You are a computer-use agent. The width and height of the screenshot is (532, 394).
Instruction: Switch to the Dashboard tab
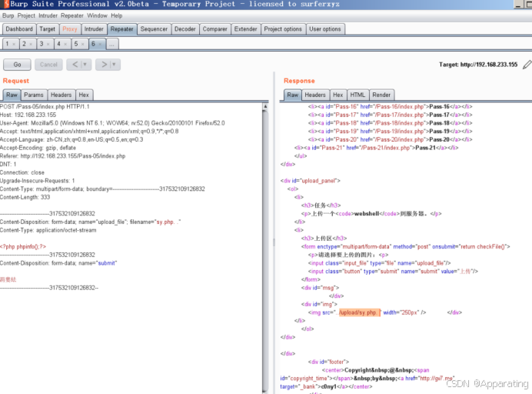point(19,29)
